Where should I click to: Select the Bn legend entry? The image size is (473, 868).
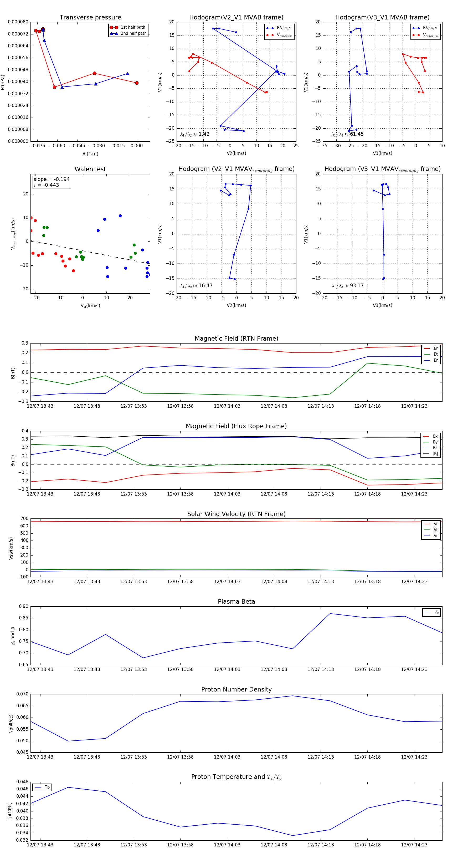point(431,360)
